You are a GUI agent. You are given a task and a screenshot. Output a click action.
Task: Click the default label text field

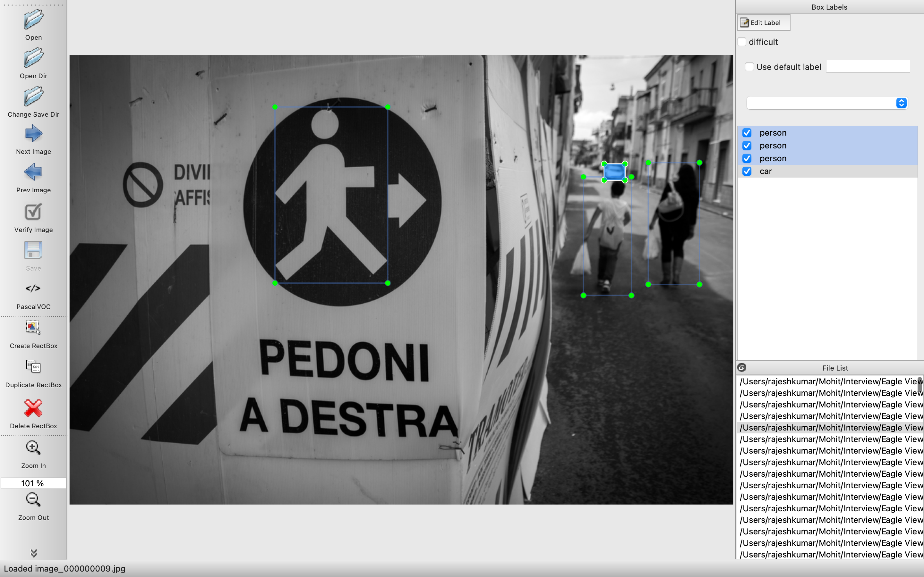[x=868, y=67]
